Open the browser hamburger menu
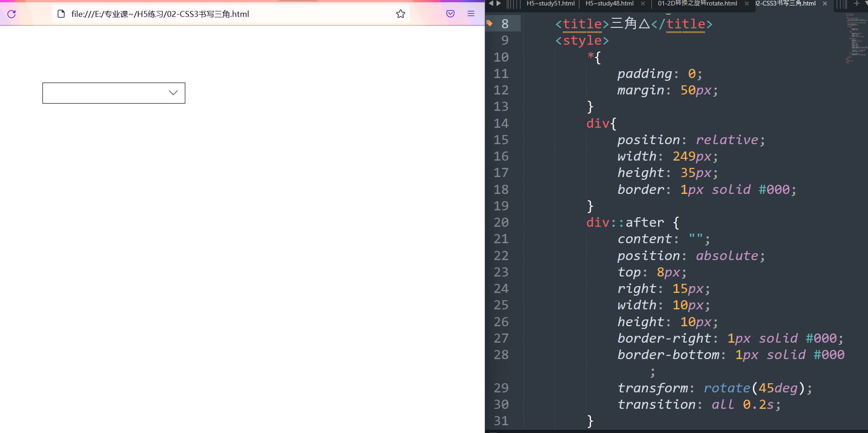868x433 pixels. click(471, 14)
